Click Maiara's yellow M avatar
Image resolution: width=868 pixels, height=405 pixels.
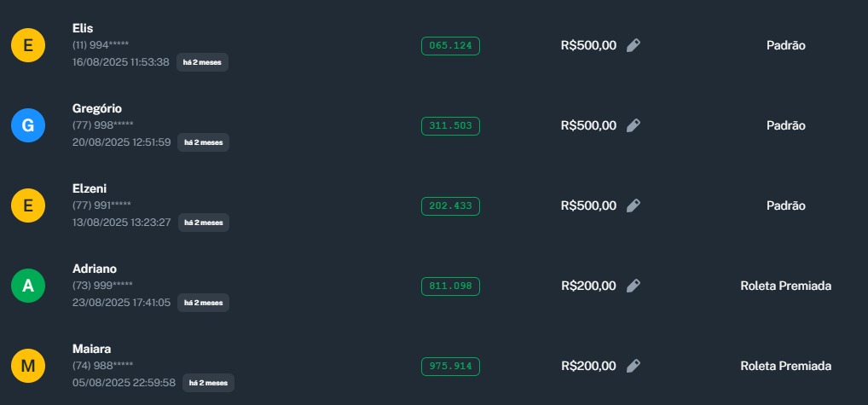pos(28,366)
